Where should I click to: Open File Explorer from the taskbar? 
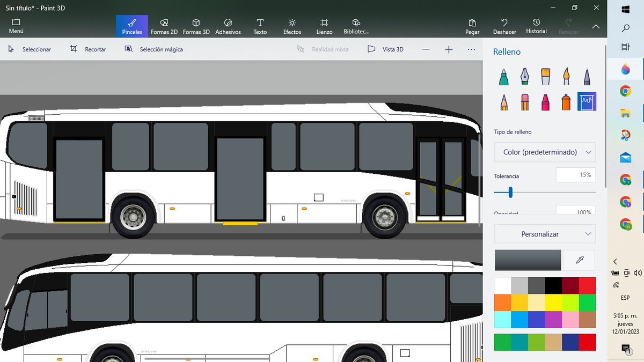(x=625, y=113)
